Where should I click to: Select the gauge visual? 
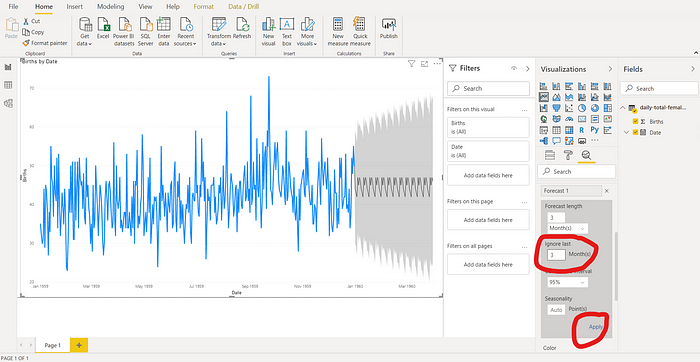pyautogui.click(x=569, y=119)
